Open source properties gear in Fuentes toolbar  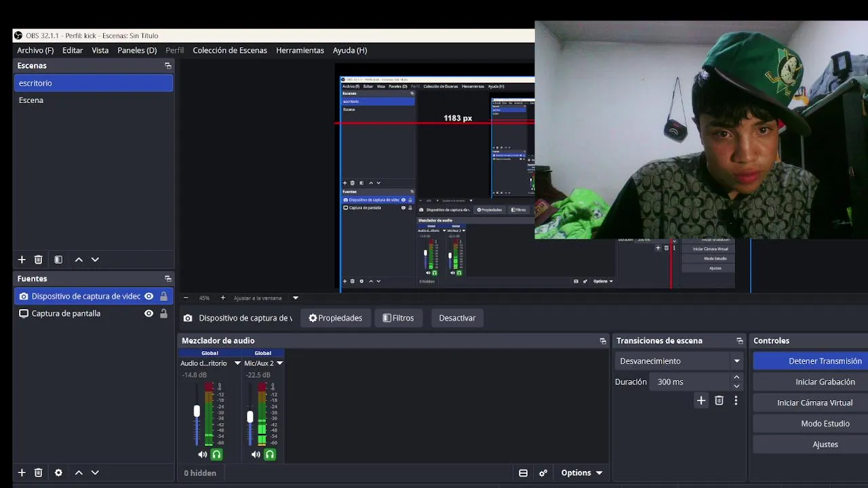click(58, 472)
